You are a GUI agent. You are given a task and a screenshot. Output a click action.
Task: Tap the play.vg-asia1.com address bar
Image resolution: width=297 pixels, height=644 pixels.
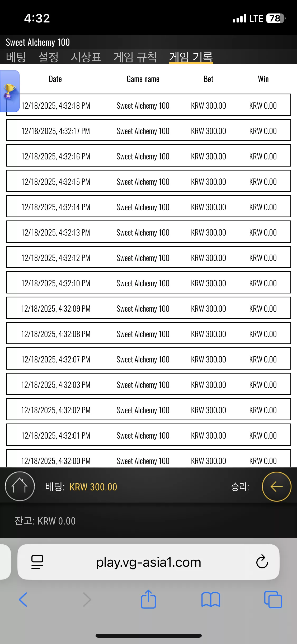coord(148,562)
